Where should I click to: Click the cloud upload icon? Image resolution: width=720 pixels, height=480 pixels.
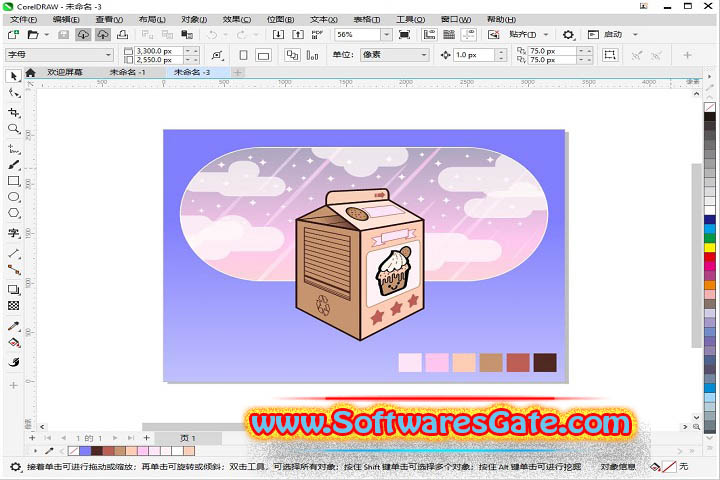tap(103, 34)
